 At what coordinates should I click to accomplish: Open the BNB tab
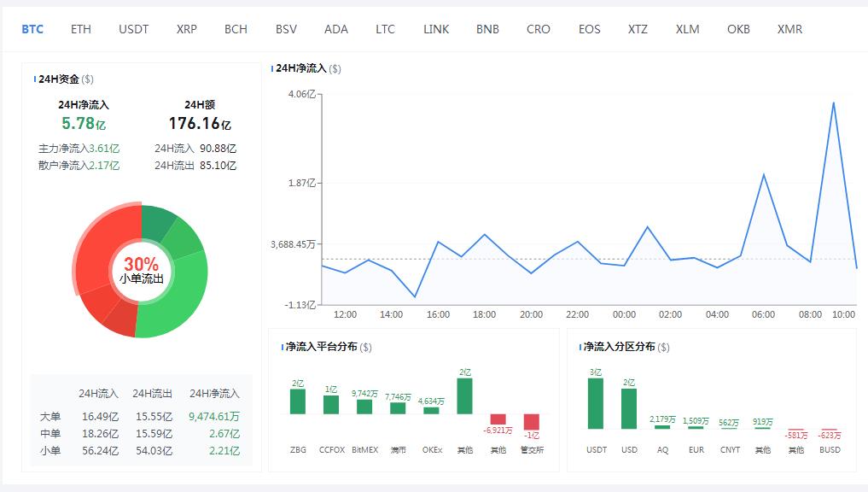[x=486, y=28]
